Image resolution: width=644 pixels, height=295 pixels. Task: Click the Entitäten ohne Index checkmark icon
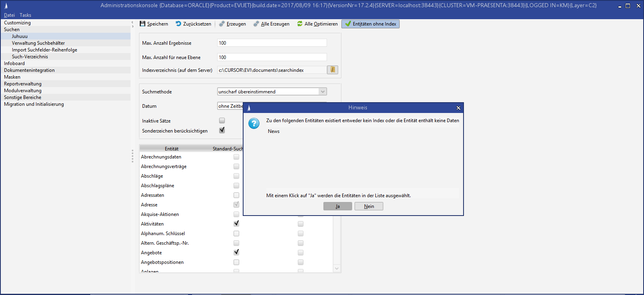coord(348,24)
